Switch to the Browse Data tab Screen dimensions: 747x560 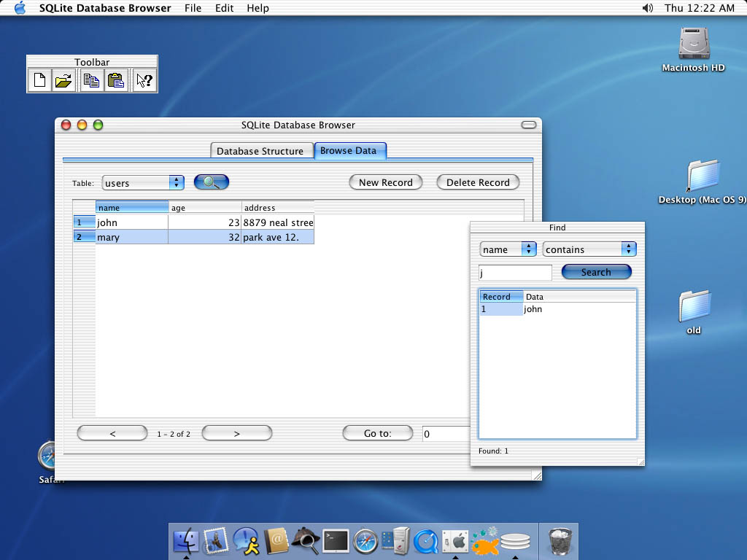point(349,150)
